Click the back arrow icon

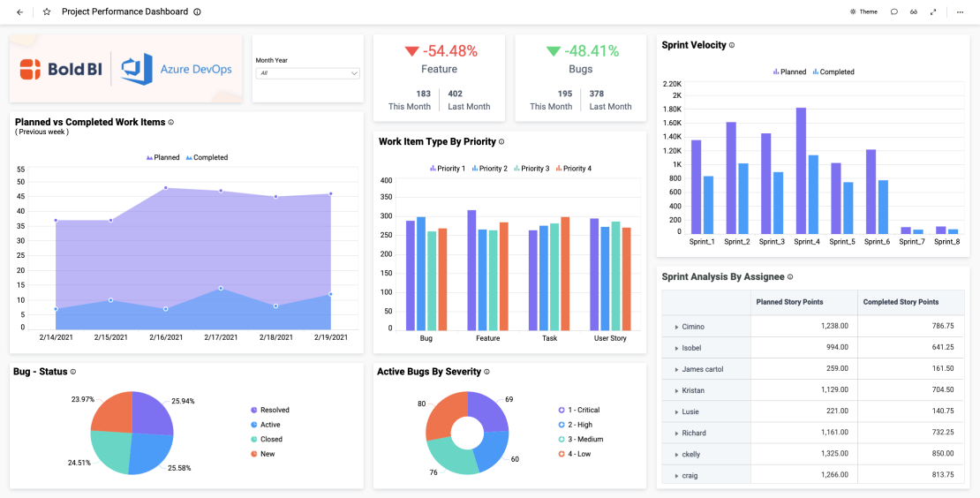click(19, 12)
